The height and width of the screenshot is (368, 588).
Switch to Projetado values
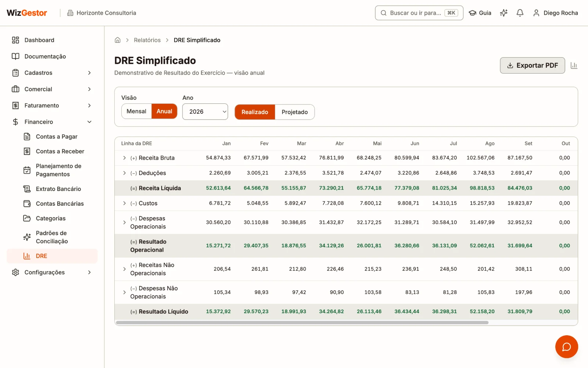[295, 112]
